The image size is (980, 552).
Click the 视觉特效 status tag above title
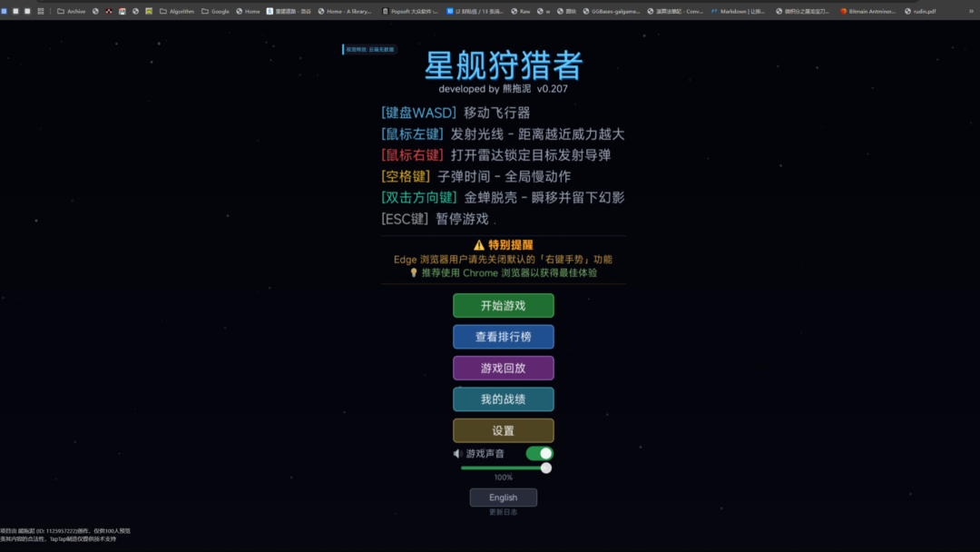click(x=368, y=49)
